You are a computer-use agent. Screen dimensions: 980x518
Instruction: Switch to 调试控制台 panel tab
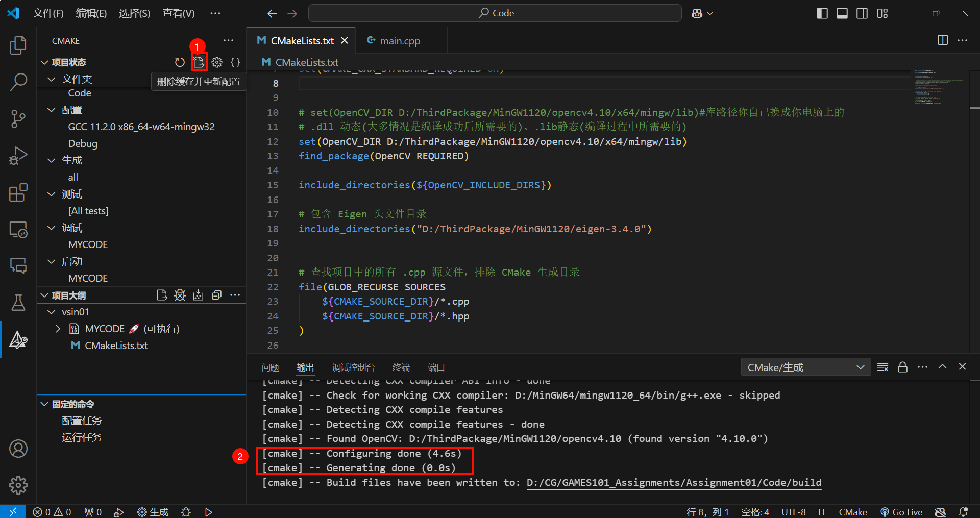[353, 367]
